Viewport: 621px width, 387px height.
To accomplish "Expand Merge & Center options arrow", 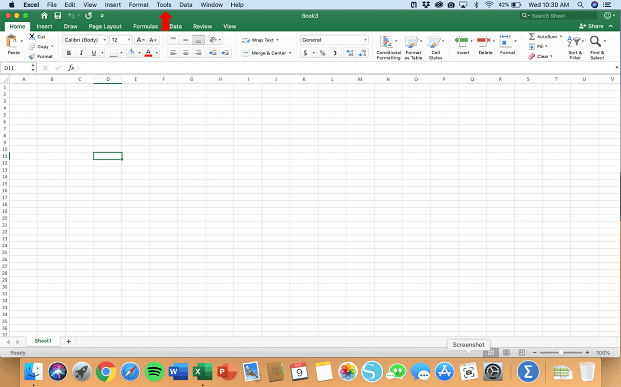I will pyautogui.click(x=290, y=53).
